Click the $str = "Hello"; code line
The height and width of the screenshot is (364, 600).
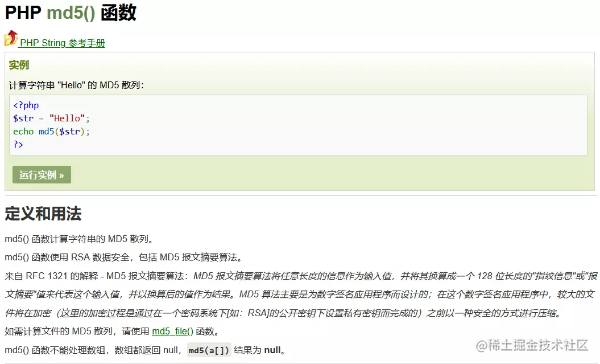pos(51,118)
